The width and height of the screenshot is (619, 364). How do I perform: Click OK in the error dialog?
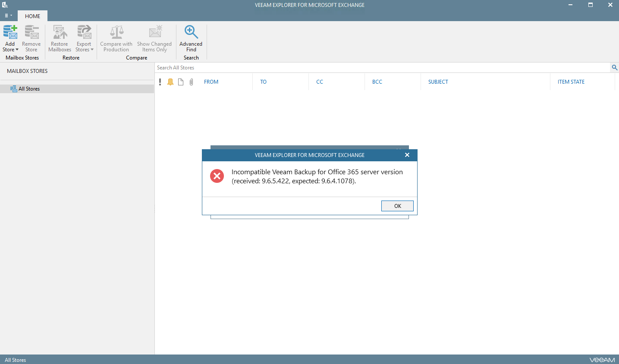397,206
